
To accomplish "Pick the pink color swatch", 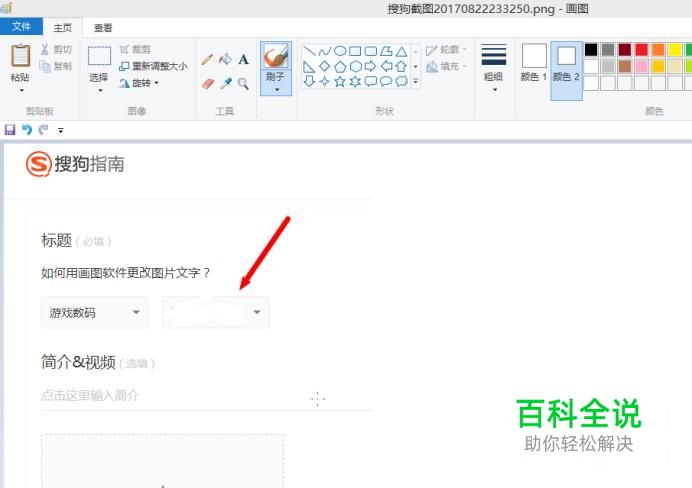I will point(641,66).
